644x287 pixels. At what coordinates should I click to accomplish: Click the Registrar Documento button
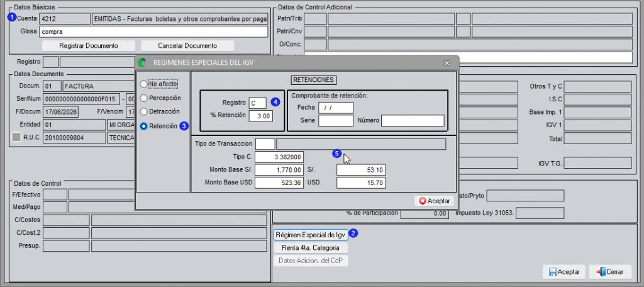(89, 46)
